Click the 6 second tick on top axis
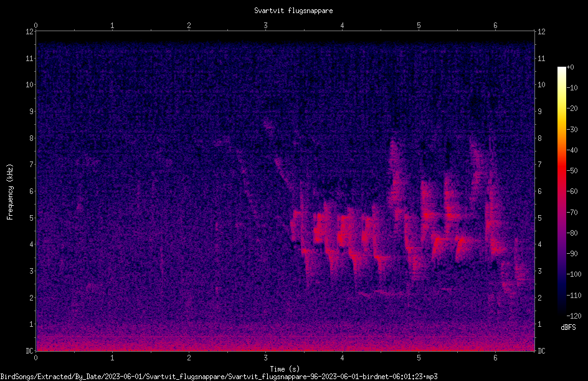The width and height of the screenshot is (588, 381). (495, 26)
